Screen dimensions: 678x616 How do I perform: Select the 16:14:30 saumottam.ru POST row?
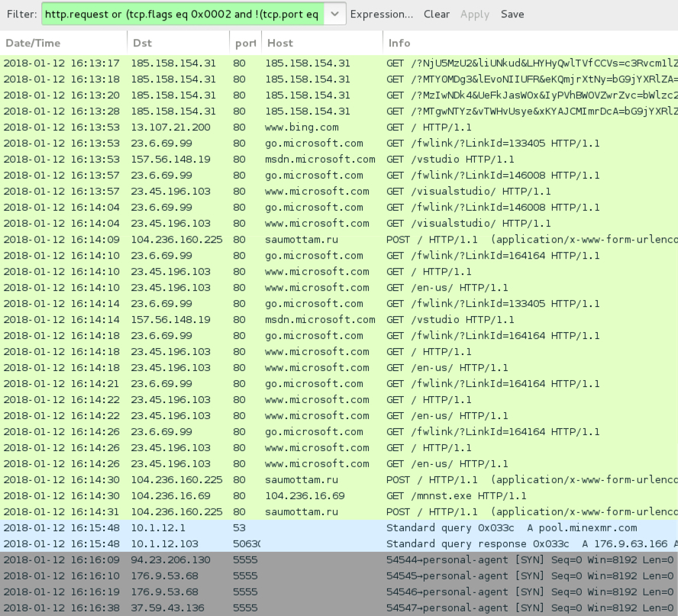click(x=339, y=479)
